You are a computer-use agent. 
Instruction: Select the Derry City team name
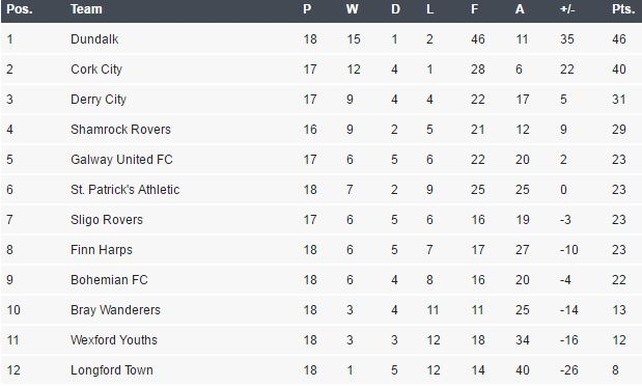point(98,99)
